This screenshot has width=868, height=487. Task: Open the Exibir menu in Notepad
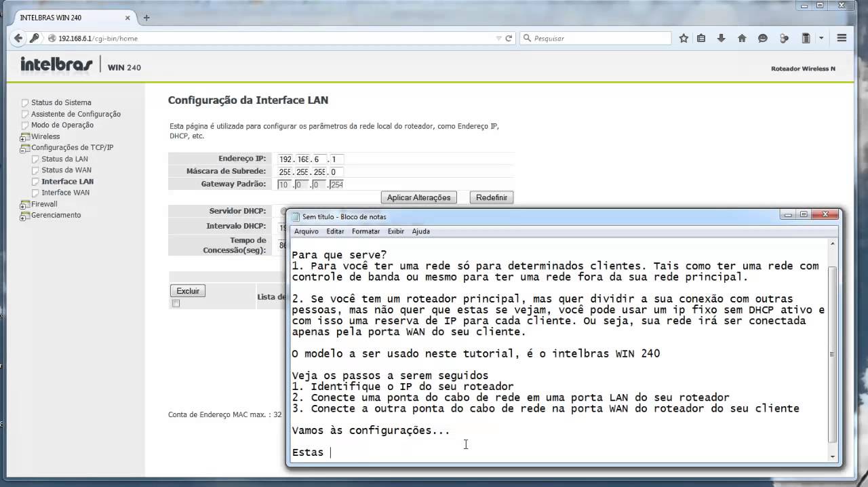396,231
